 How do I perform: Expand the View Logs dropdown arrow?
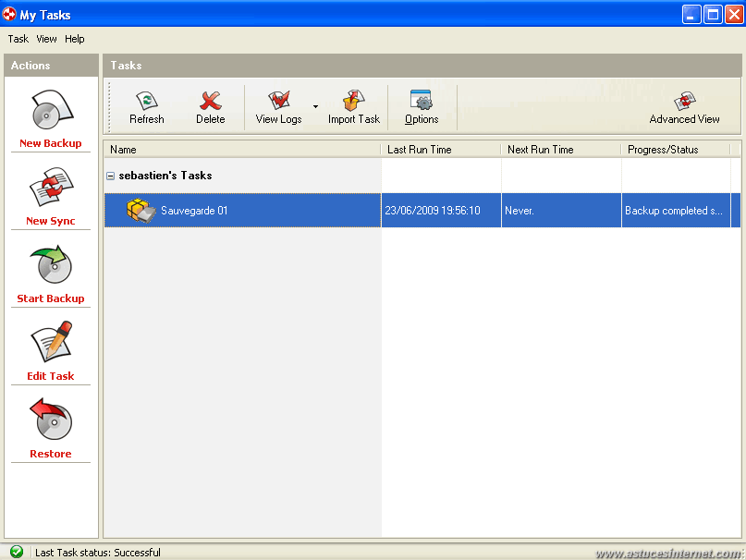pos(315,106)
